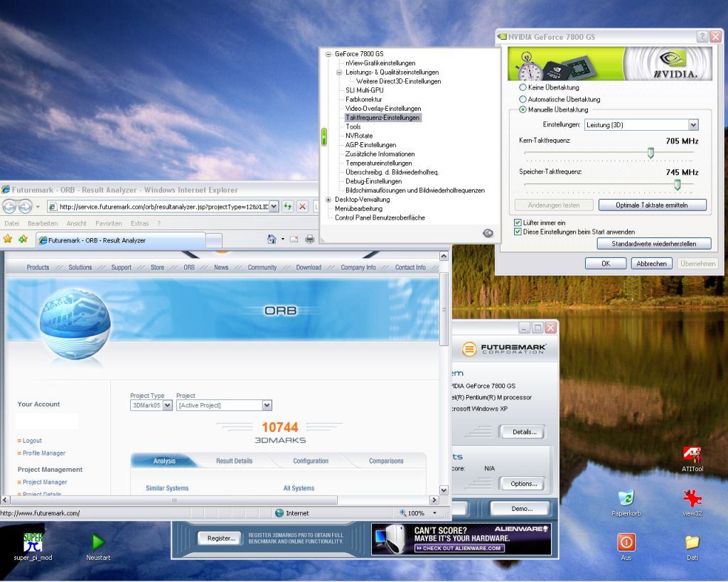Open the navigation history dropdown arrow

(x=38, y=207)
